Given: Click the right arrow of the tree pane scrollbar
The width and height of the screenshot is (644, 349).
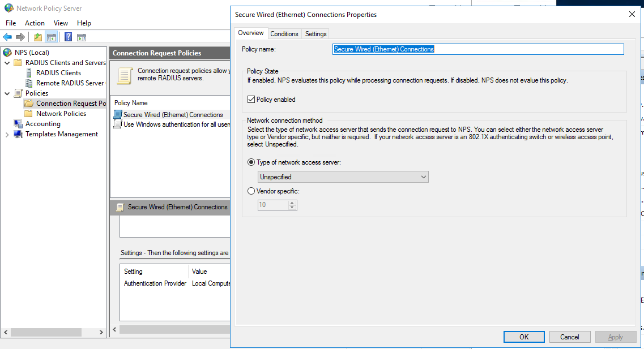Looking at the screenshot, I should [x=101, y=332].
